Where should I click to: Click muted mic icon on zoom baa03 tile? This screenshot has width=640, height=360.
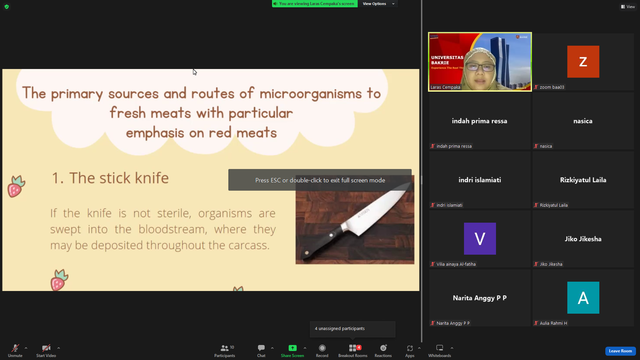(x=536, y=87)
